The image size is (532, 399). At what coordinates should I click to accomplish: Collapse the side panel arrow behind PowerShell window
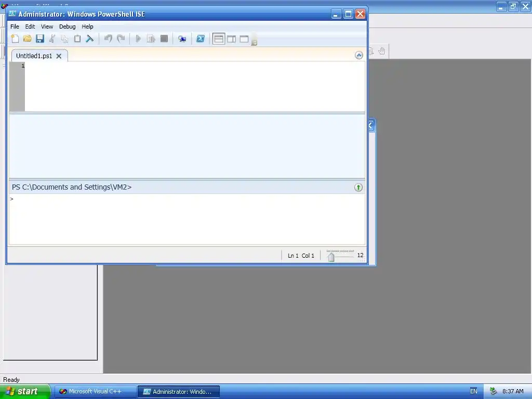tap(371, 126)
